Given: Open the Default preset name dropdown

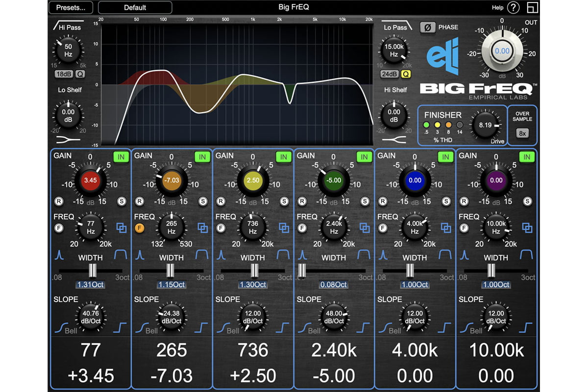Looking at the screenshot, I should [135, 7].
